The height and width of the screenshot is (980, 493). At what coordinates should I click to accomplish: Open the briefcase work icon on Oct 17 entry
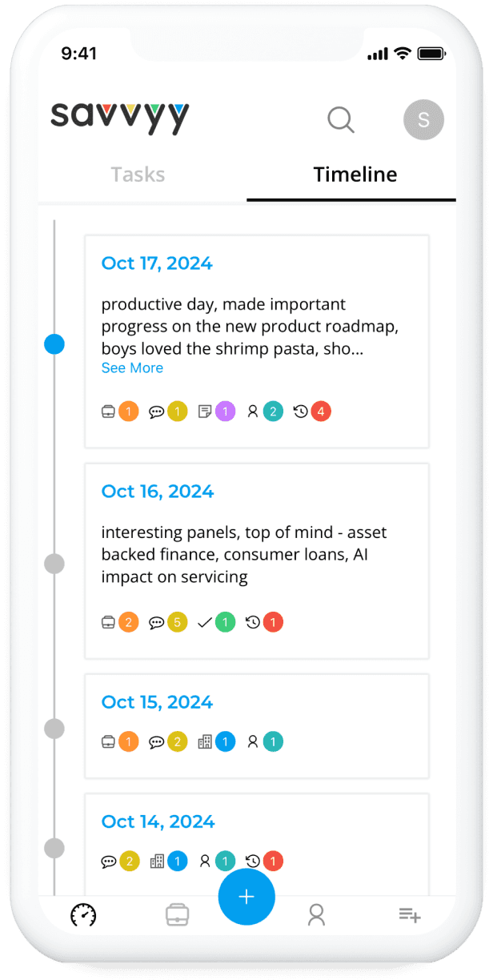pos(109,411)
